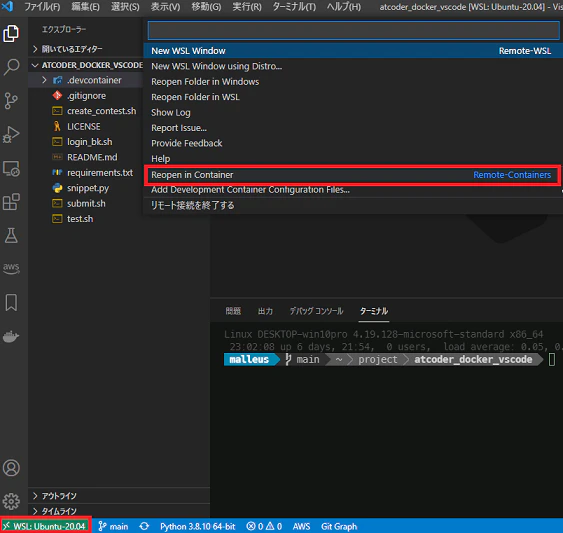The height and width of the screenshot is (533, 563).
Task: Switch to the ターミナル panel tab
Action: [374, 311]
